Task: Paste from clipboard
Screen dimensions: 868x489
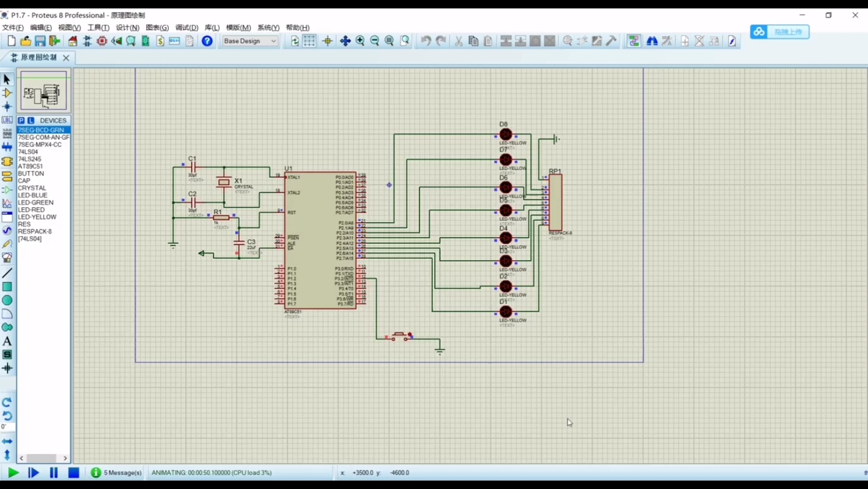Action: [x=488, y=41]
